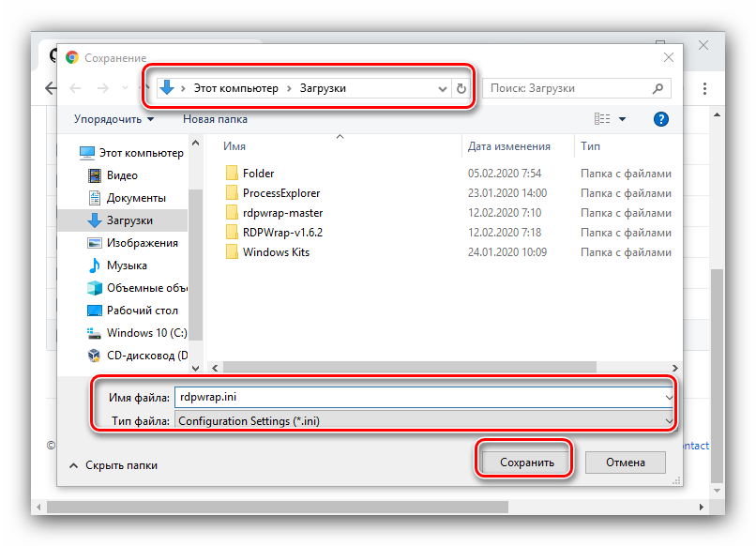Click the blue help question mark icon
Viewport: 756px width, 546px height.
[x=660, y=119]
